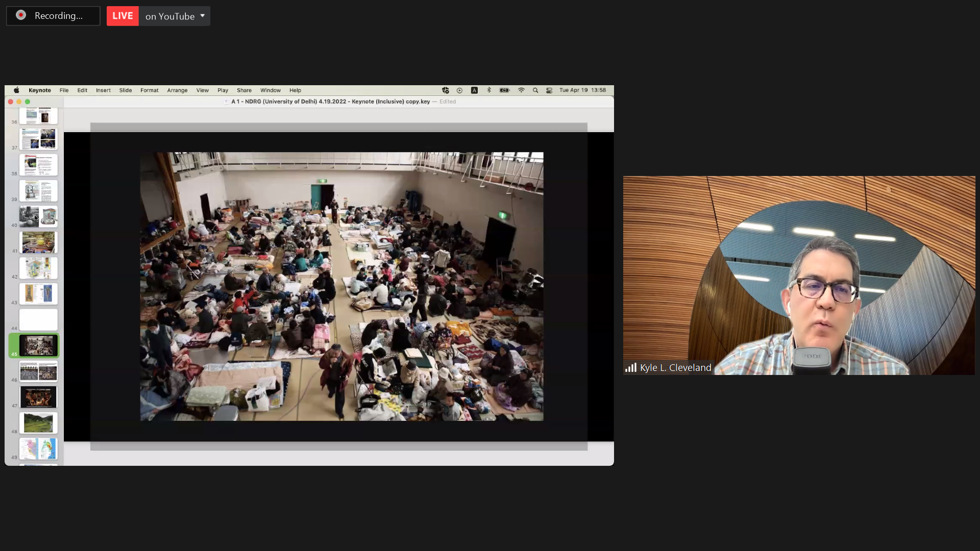Click the menu bar date and time
Viewport: 980px width, 551px height.
tap(582, 90)
